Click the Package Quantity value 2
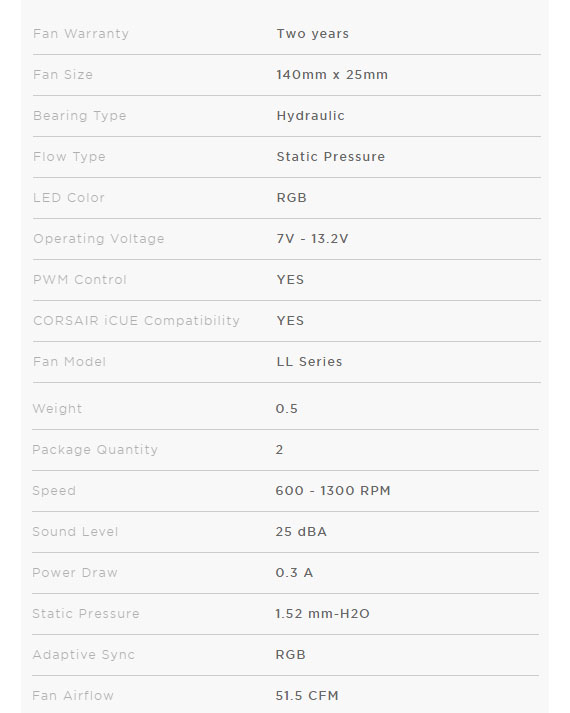This screenshot has height=713, width=570. pyautogui.click(x=280, y=450)
